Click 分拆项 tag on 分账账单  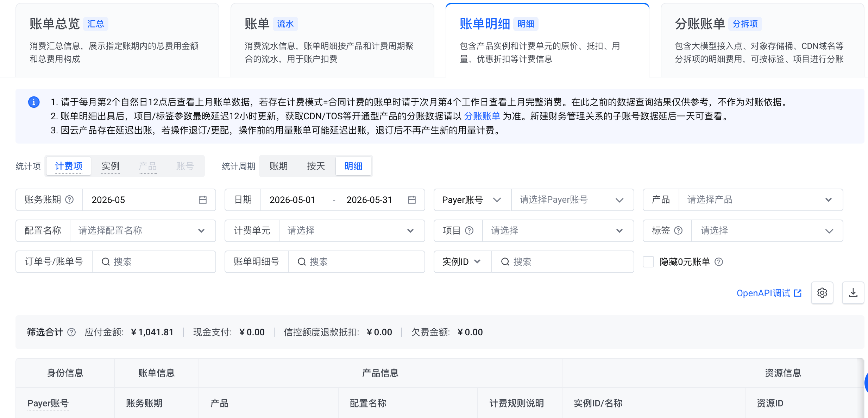(x=745, y=24)
